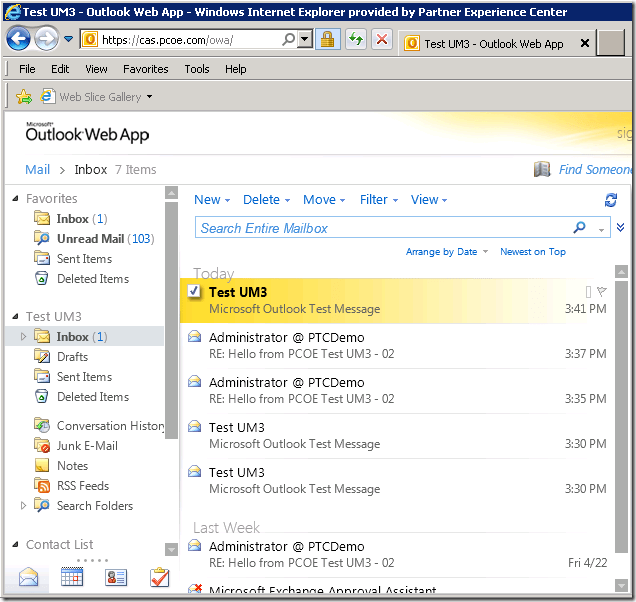The height and width of the screenshot is (602, 636).
Task: Click the message list scrollbar down arrow
Action: tap(621, 585)
